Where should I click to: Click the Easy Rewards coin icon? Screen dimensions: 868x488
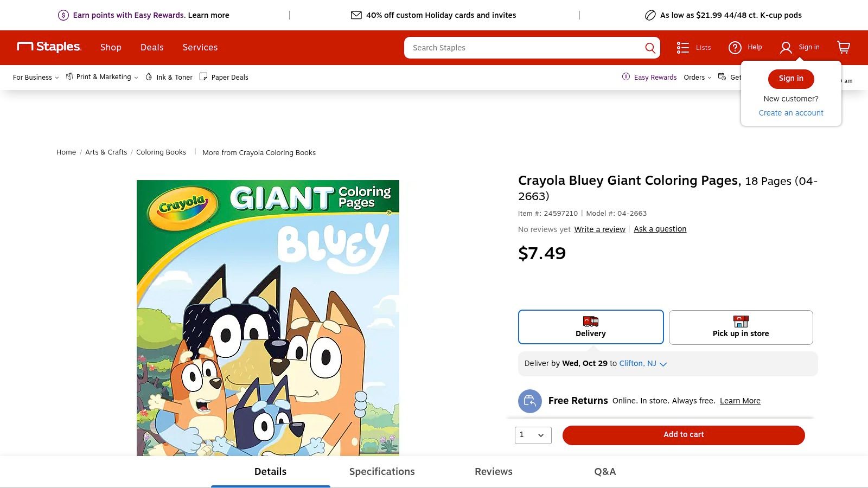point(626,77)
